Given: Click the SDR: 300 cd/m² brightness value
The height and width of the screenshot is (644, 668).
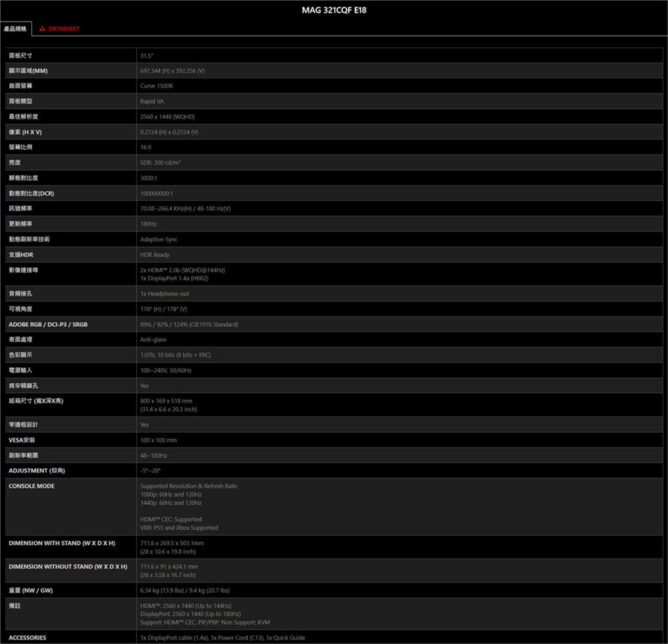Looking at the screenshot, I should [165, 162].
